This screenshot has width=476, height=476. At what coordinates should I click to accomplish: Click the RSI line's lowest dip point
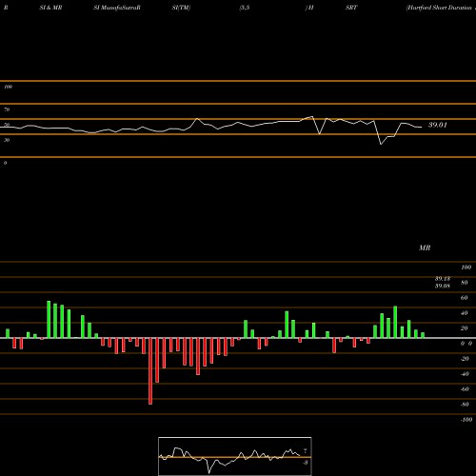pyautogui.click(x=381, y=145)
